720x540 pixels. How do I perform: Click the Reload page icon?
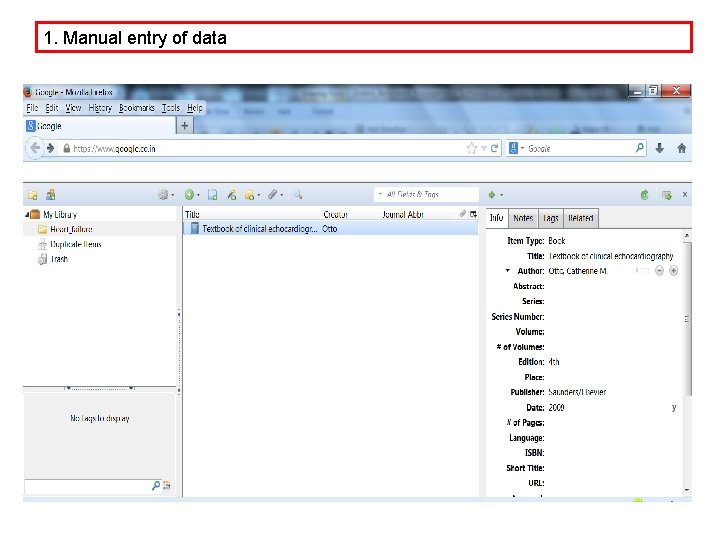coord(495,148)
